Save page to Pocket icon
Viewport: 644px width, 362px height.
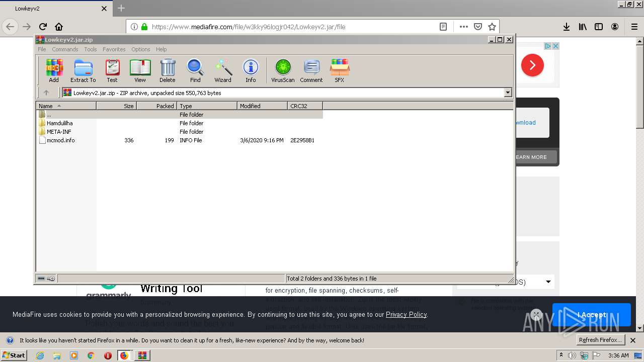(x=478, y=27)
